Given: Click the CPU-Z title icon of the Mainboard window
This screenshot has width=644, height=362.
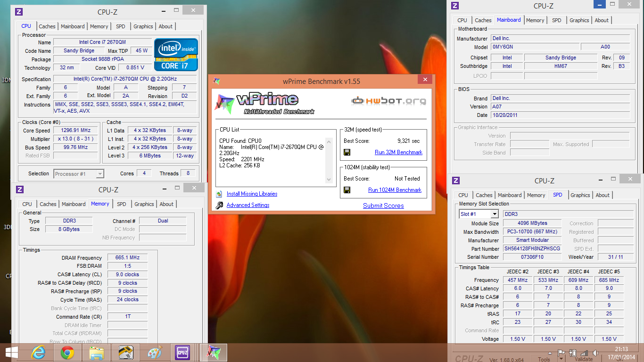Looking at the screenshot, I should [455, 6].
